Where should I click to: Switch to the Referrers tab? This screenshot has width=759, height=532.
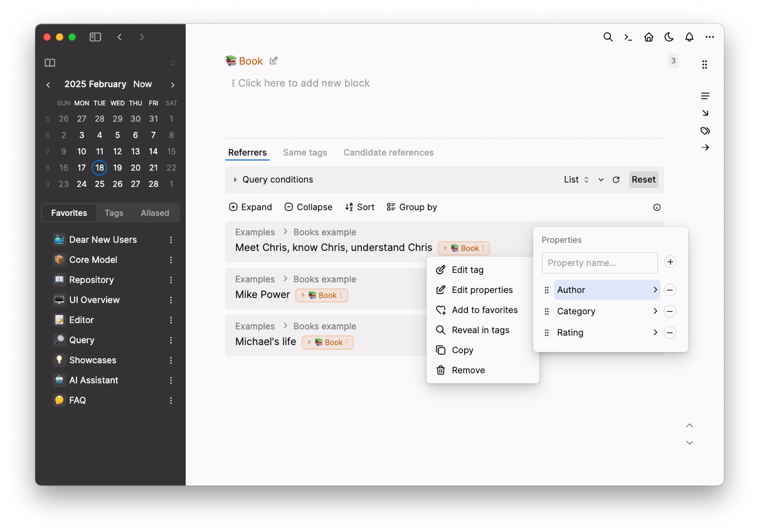point(247,152)
